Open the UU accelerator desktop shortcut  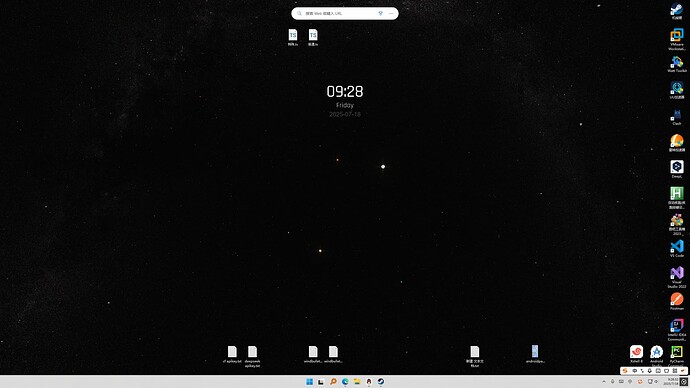tap(676, 90)
